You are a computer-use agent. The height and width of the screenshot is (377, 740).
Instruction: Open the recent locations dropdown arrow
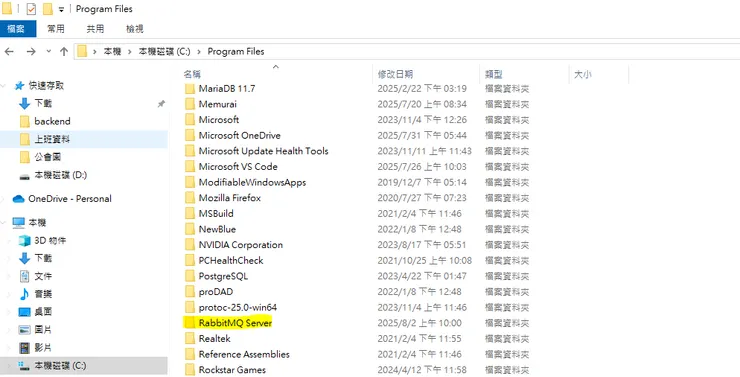point(48,51)
